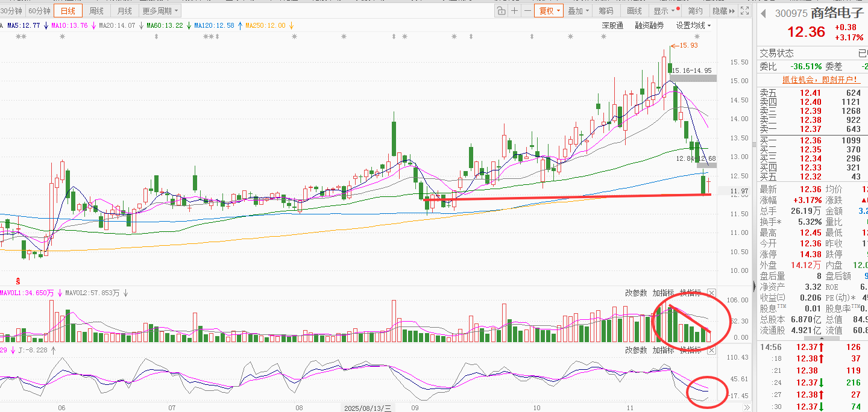Click the left triangle beside stock code 300975
The width and height of the screenshot is (868, 412).
tap(763, 13)
